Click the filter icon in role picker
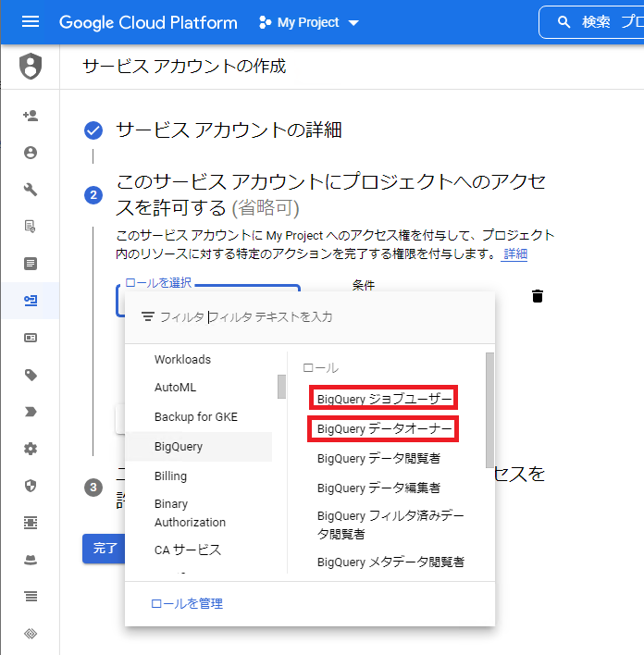The image size is (644, 655). pyautogui.click(x=147, y=316)
